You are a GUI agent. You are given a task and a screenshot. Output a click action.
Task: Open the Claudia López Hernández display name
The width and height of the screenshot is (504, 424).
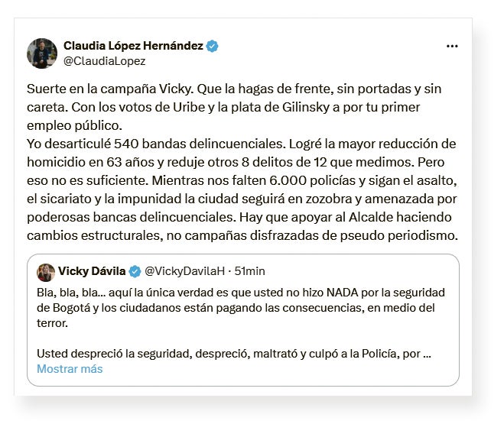pyautogui.click(x=133, y=46)
